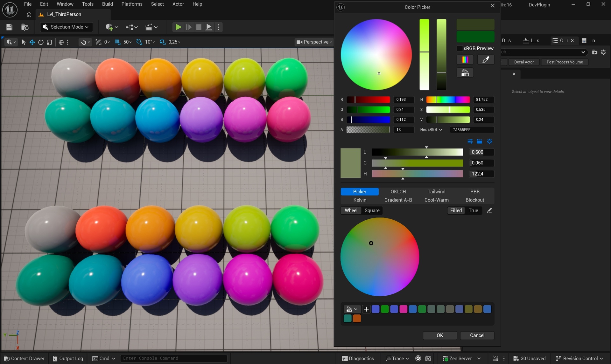
Task: Click the Unreal Engine logo icon
Action: point(10,10)
